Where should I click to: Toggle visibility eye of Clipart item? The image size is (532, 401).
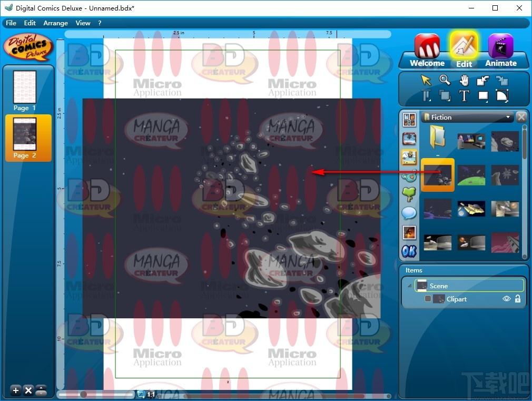tap(506, 299)
